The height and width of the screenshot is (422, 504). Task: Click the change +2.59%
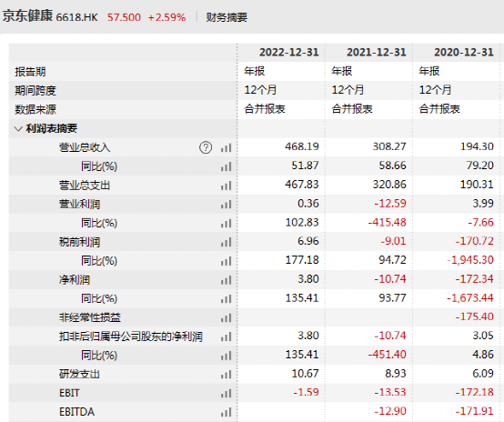tap(166, 17)
